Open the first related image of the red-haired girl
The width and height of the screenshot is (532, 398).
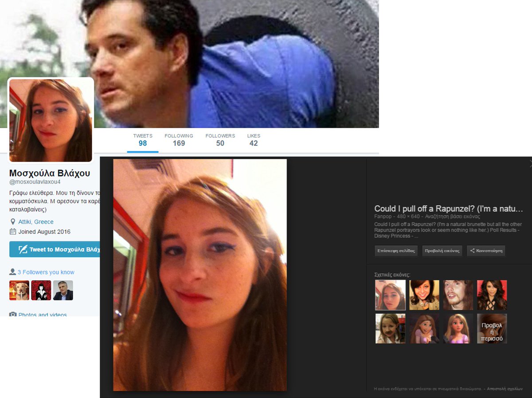click(391, 295)
